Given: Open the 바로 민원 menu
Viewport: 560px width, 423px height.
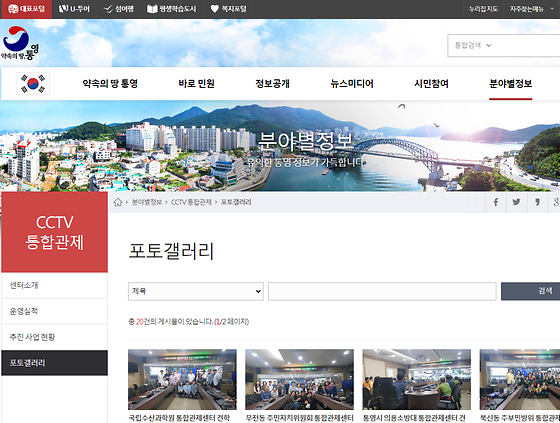Looking at the screenshot, I should point(196,84).
